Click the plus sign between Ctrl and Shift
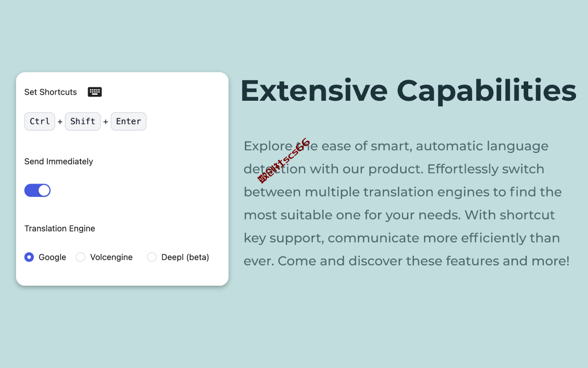588x368 pixels. [60, 122]
